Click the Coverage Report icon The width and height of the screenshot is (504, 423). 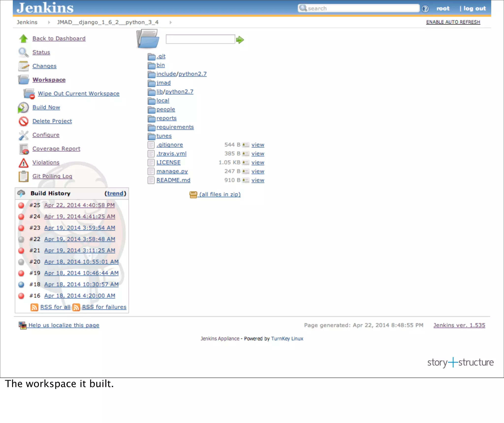pyautogui.click(x=24, y=149)
